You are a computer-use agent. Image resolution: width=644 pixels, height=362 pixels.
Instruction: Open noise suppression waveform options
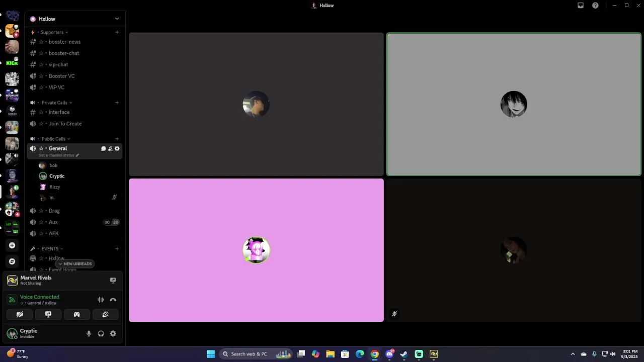pyautogui.click(x=101, y=300)
